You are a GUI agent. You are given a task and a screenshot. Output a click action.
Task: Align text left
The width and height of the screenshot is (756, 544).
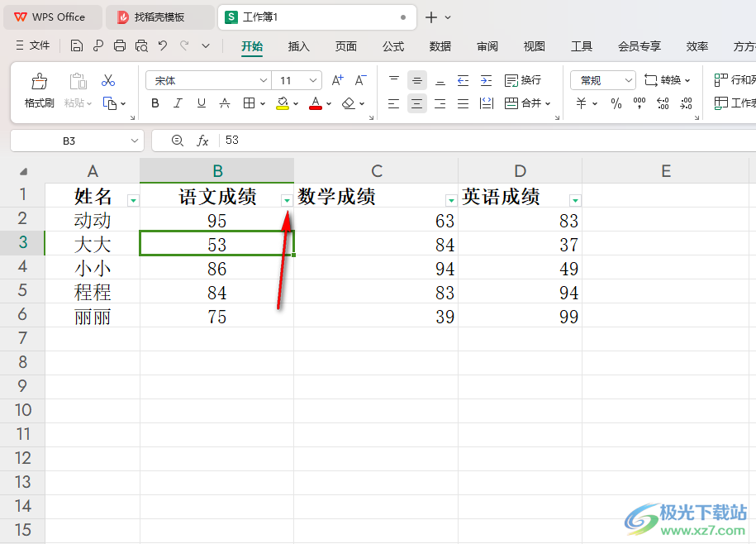[394, 103]
